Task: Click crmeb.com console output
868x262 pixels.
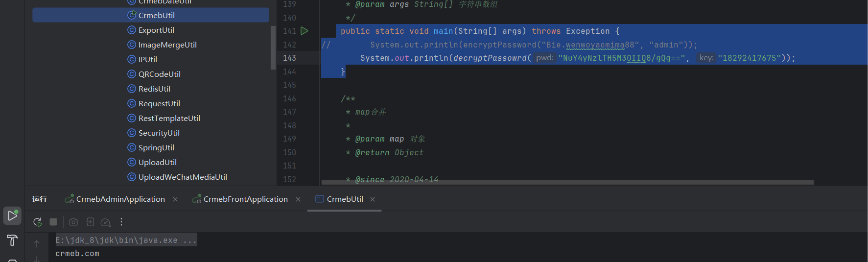Action: (77, 254)
